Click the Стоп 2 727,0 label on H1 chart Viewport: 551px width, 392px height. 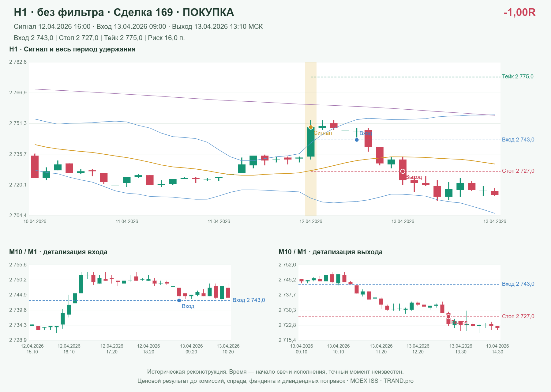[518, 171]
